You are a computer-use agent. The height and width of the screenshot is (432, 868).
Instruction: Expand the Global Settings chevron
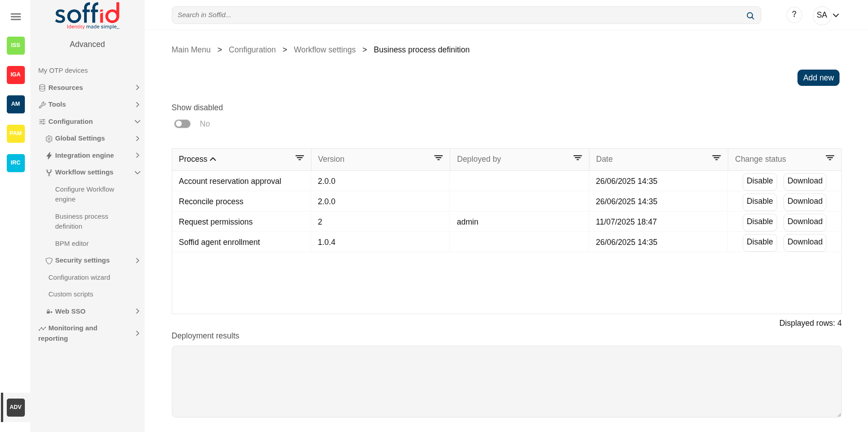(137, 139)
